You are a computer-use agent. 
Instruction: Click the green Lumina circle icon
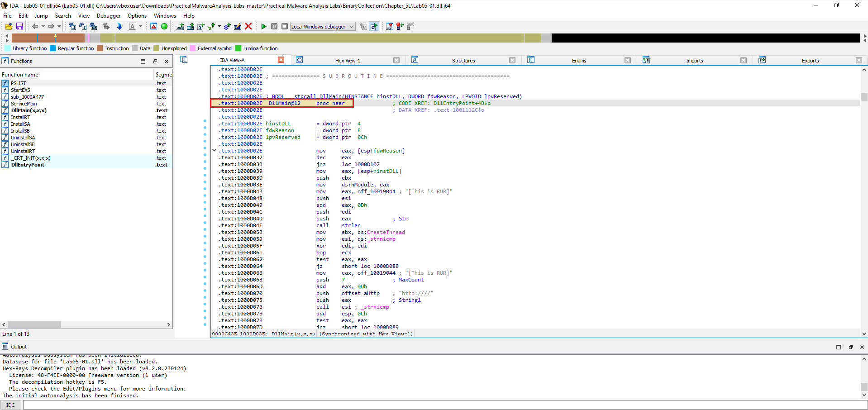tap(164, 26)
